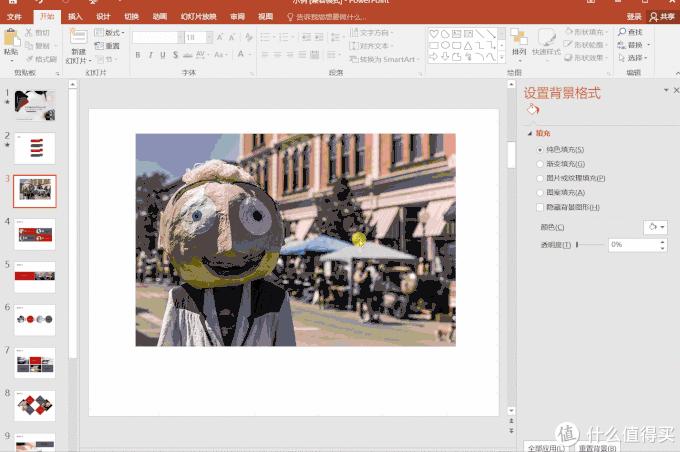Click the Arrange (排列) icon
The image size is (680, 452).
point(519,37)
